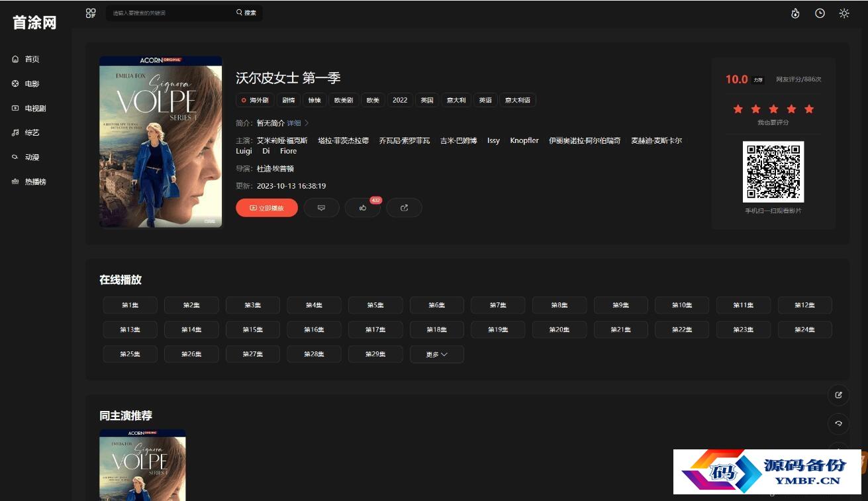Click the main Signora Volpe poster
Image resolution: width=868 pixels, height=501 pixels.
tap(161, 142)
